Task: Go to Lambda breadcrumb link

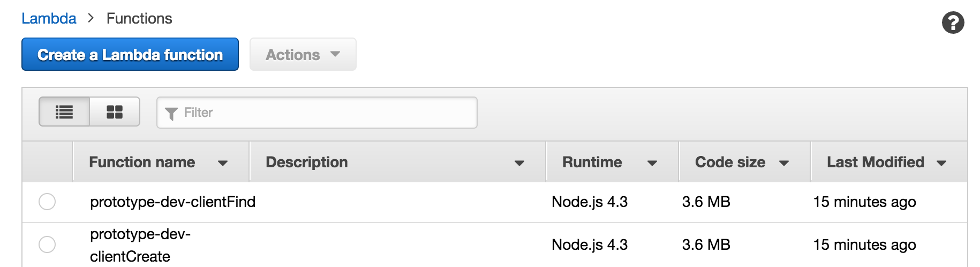Action: point(49,18)
